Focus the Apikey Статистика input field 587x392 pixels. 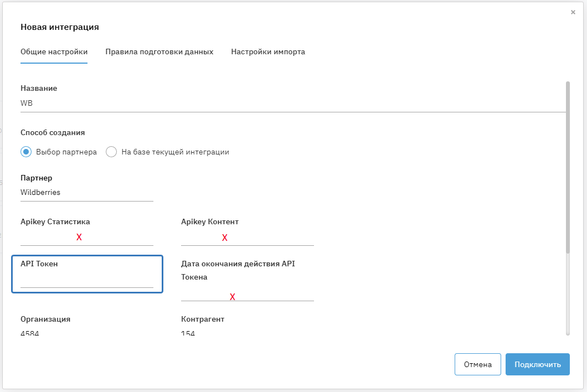[x=86, y=238]
